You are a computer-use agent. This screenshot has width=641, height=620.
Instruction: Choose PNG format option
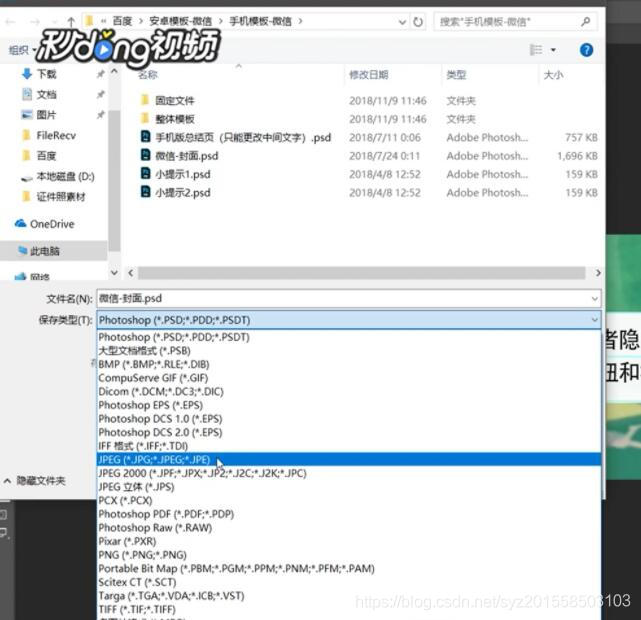(x=349, y=555)
